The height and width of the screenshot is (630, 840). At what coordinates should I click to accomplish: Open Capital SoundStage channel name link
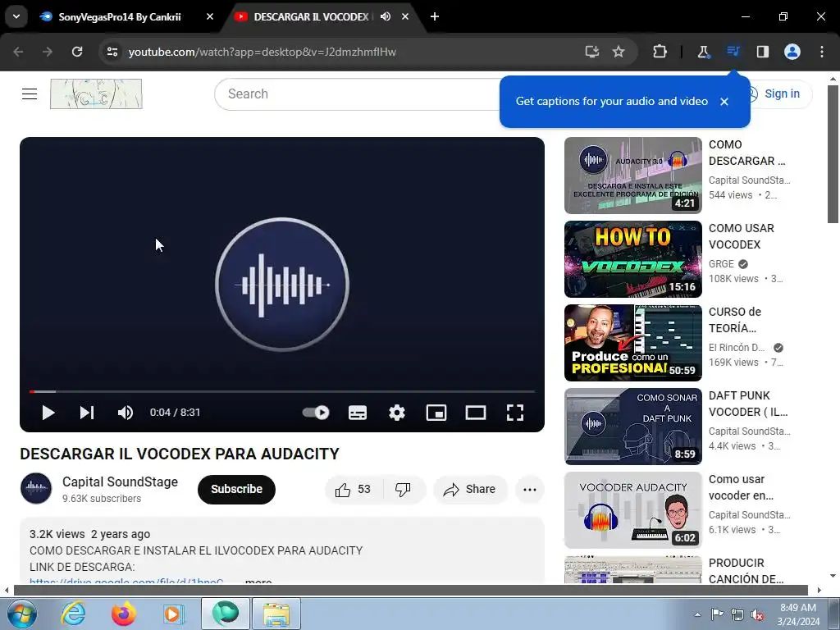point(120,482)
